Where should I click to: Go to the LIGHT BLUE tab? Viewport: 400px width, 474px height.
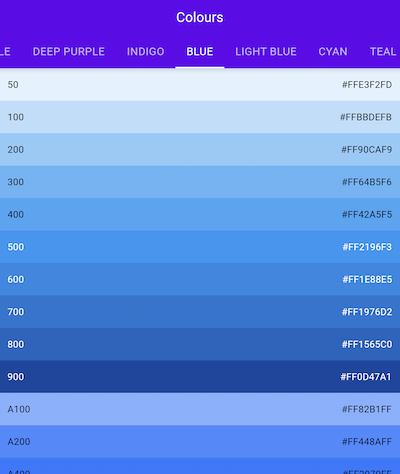coord(266,52)
